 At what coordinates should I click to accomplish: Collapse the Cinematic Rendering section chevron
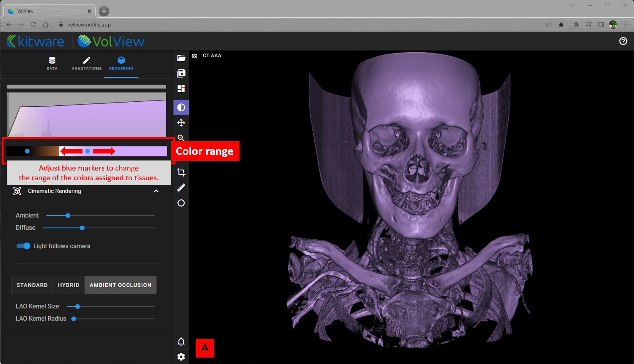(156, 191)
